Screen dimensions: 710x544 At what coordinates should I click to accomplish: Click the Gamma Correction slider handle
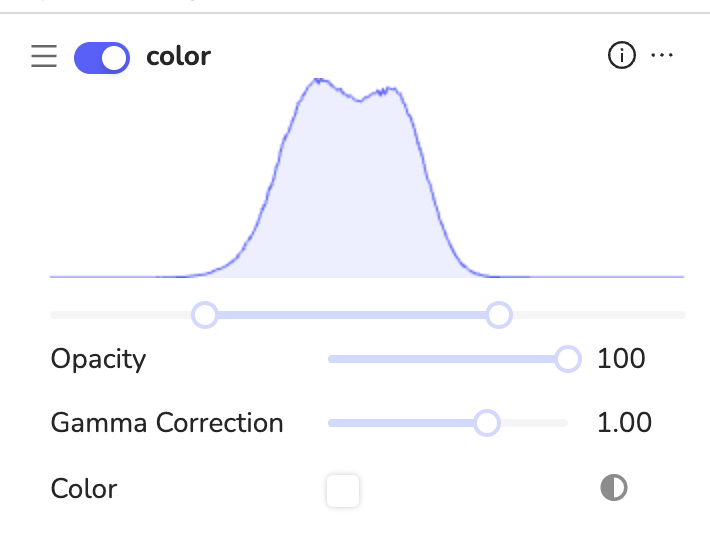[487, 423]
